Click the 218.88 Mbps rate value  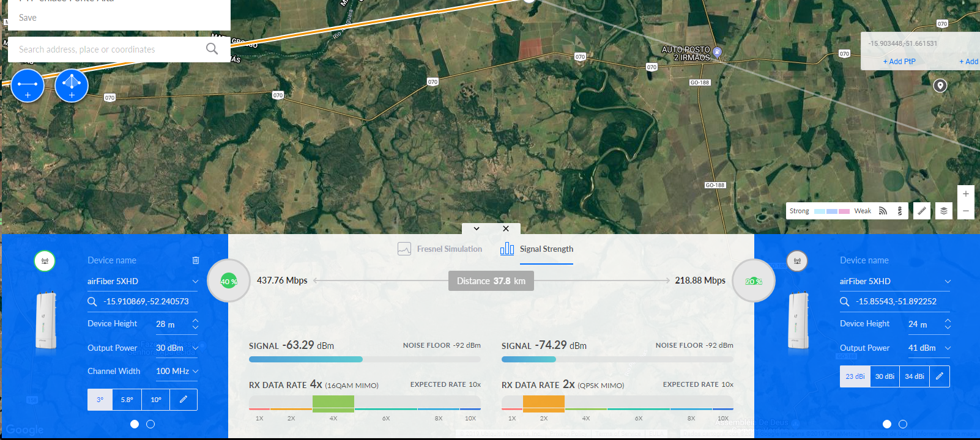700,280
